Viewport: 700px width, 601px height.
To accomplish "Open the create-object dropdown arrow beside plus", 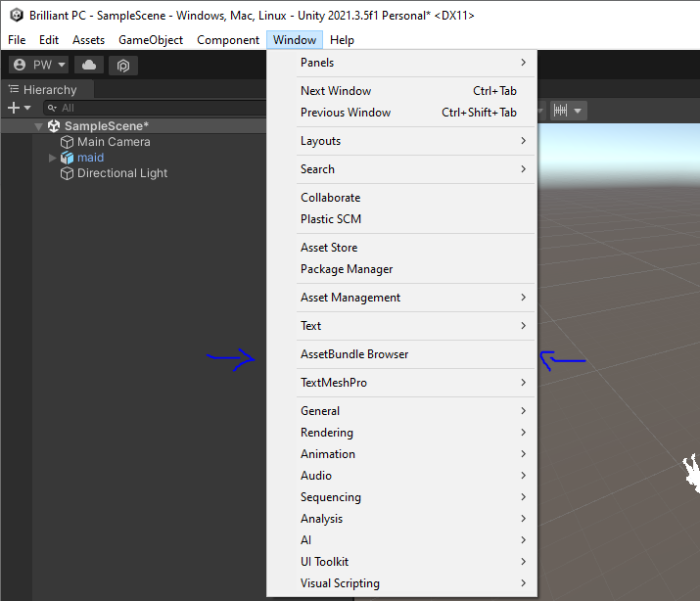I will coord(27,108).
